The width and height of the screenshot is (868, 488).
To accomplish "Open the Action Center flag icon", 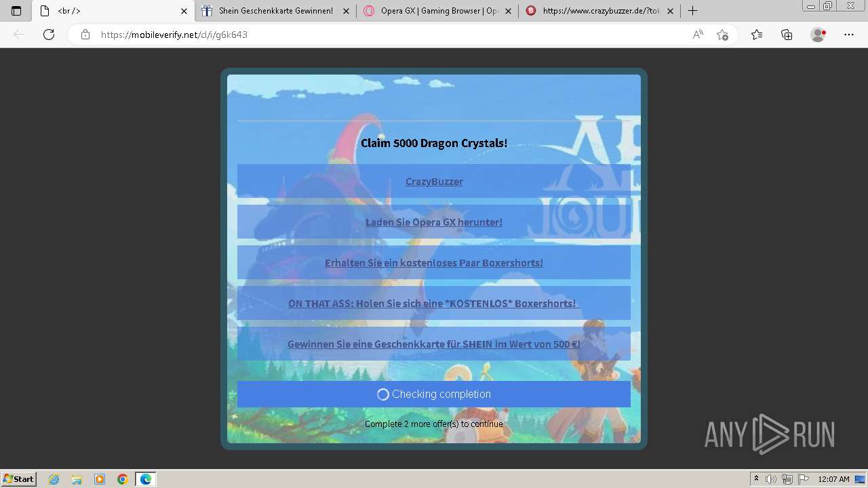I will click(x=804, y=479).
